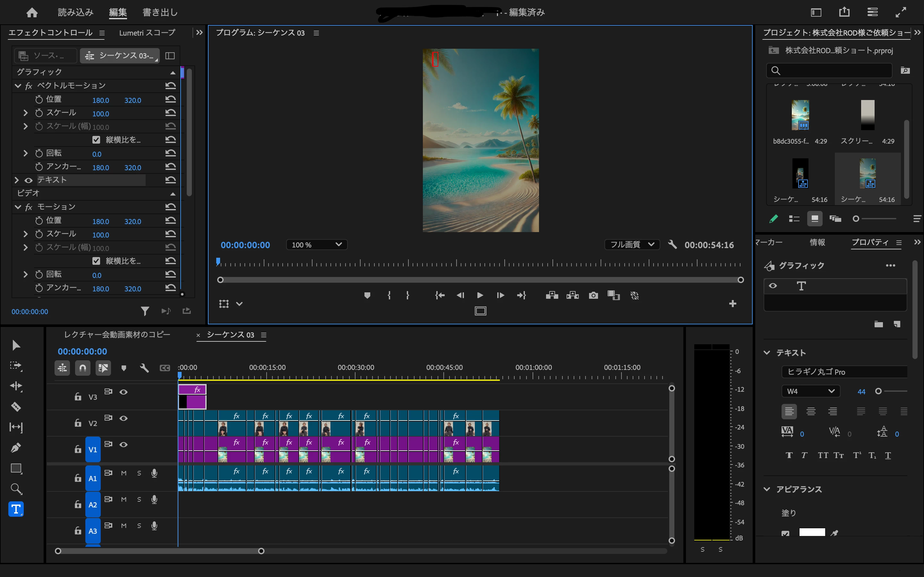Open the フル画質 playback resolution dropdown

pos(632,245)
